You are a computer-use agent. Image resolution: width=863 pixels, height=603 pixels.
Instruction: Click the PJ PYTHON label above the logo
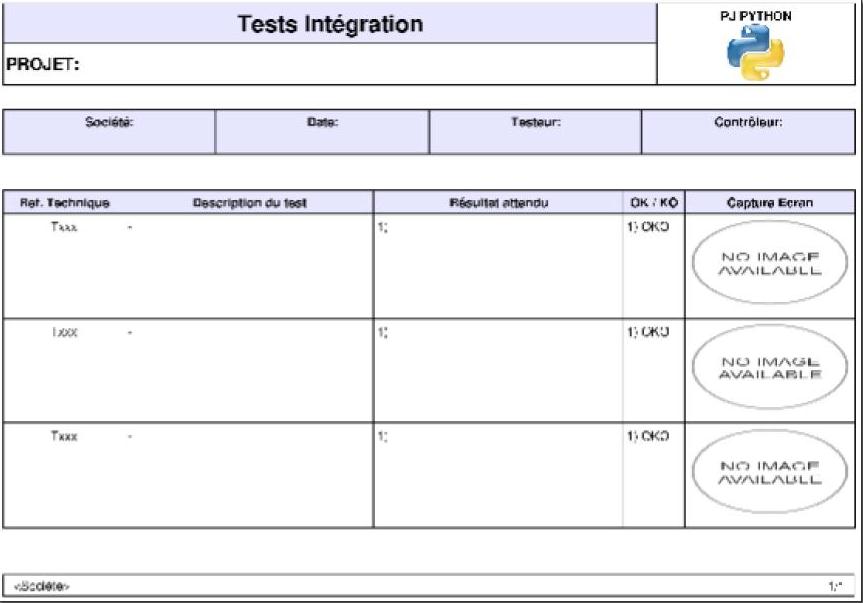coord(755,17)
